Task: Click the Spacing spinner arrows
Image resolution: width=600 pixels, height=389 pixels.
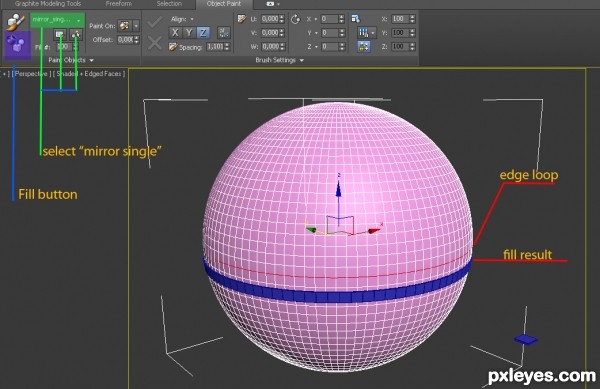Action: click(x=227, y=47)
